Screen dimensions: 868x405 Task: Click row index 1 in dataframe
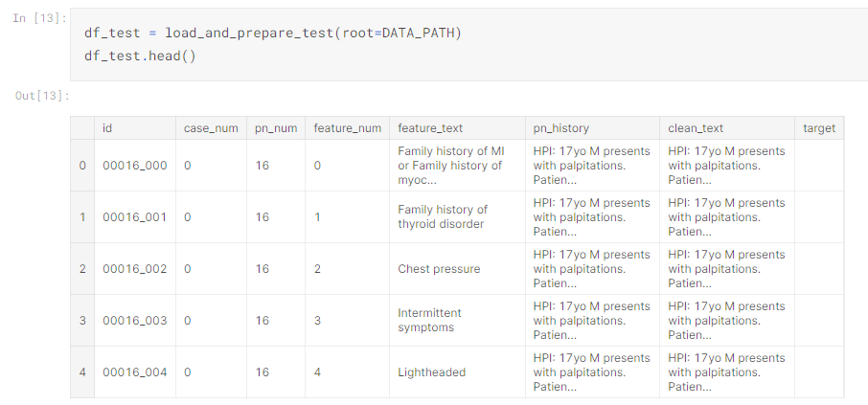pyautogui.click(x=82, y=217)
